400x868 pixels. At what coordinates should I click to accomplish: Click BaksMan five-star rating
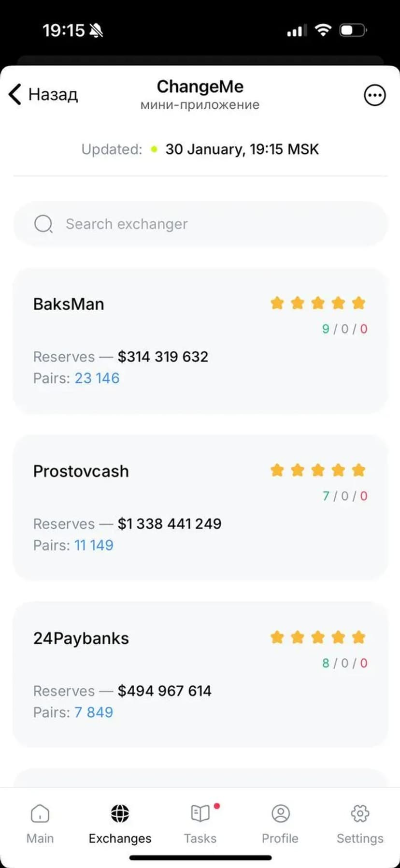click(x=317, y=303)
